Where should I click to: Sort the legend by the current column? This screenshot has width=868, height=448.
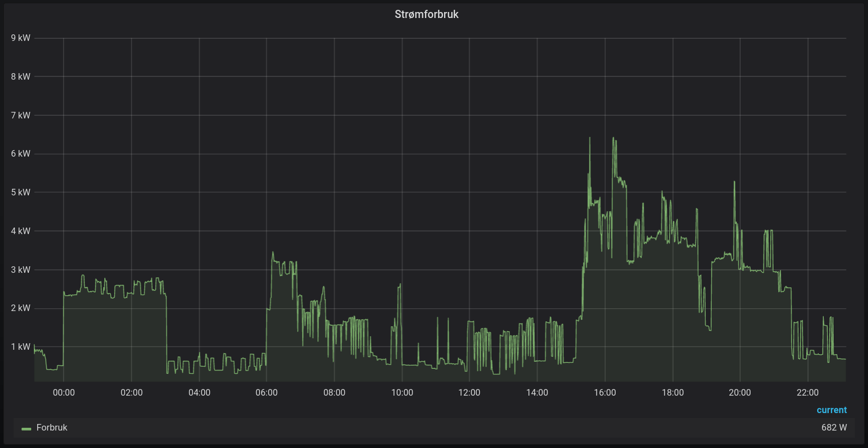pyautogui.click(x=831, y=410)
